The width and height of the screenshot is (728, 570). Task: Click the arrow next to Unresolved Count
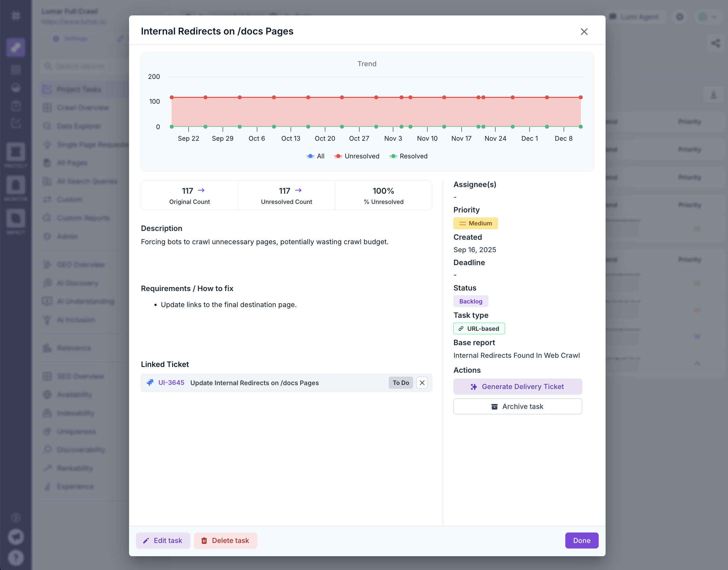298,190
